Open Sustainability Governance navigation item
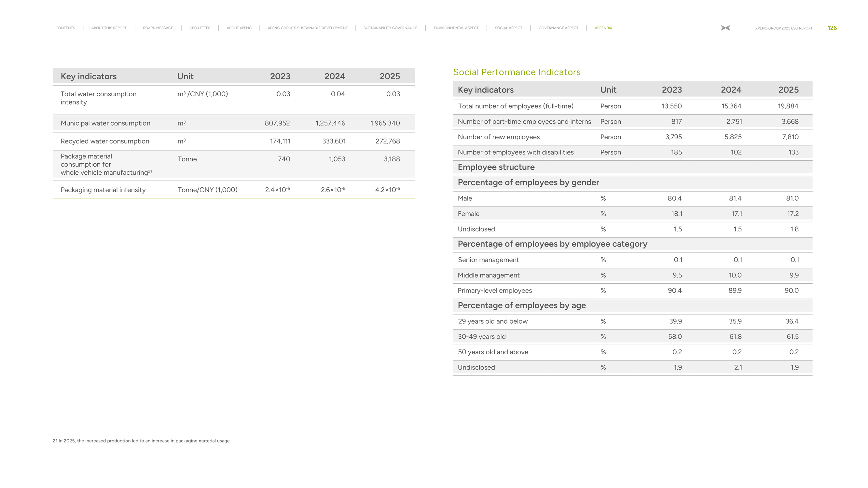This screenshot has width=868, height=488. (x=390, y=28)
